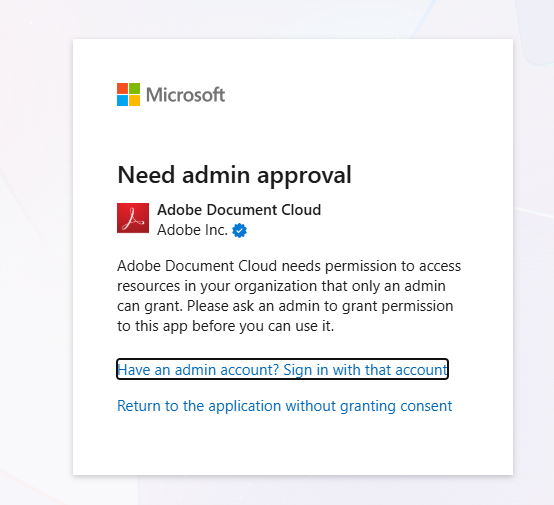Screen dimensions: 554x505
Task: Click the "Adobe Inc." publisher name
Action: pos(193,230)
